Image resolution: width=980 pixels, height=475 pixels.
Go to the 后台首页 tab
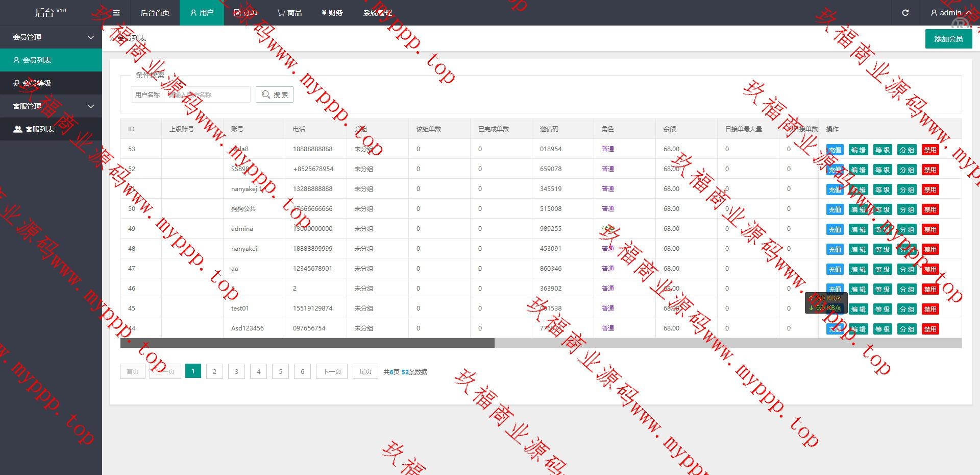(155, 13)
